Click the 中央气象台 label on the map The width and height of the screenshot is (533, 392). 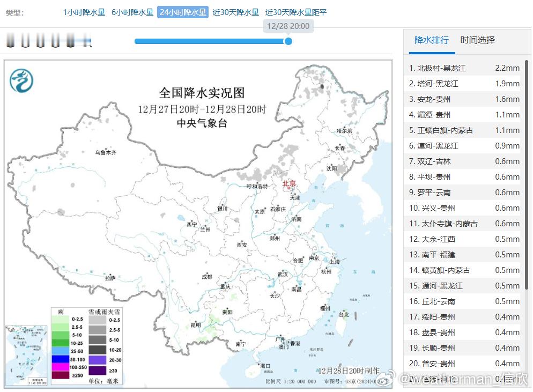[x=202, y=123]
